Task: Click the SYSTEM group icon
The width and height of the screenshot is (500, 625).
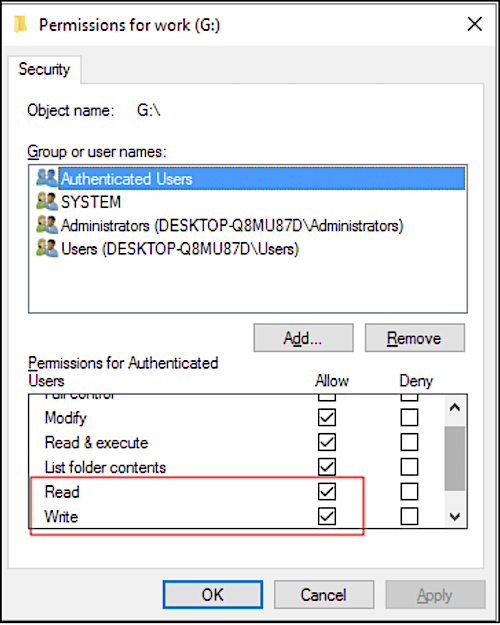Action: [47, 201]
